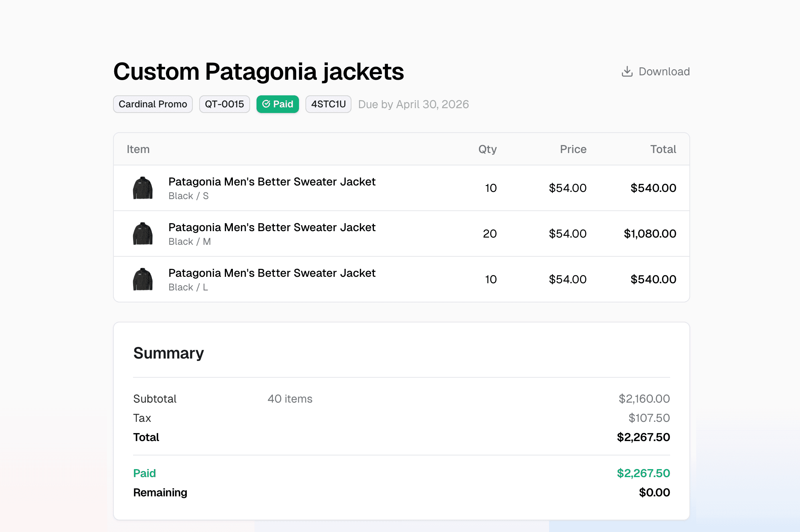Viewport: 800px width, 532px height.
Task: Click the green $2,267.50 paid amount
Action: click(643, 473)
